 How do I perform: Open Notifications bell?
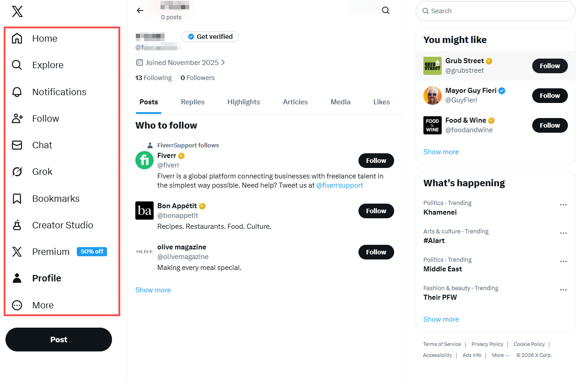point(17,92)
